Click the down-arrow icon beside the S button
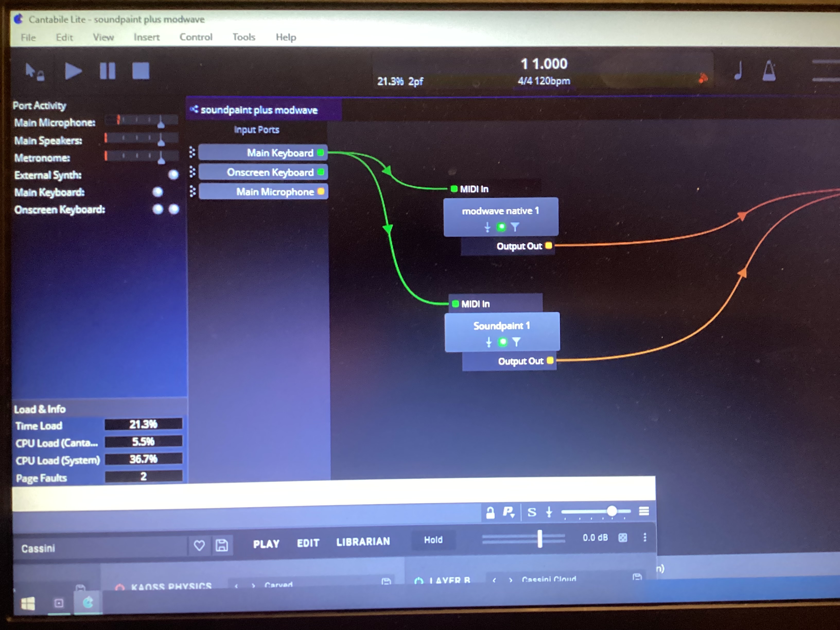Image resolution: width=840 pixels, height=630 pixels. pos(549,512)
